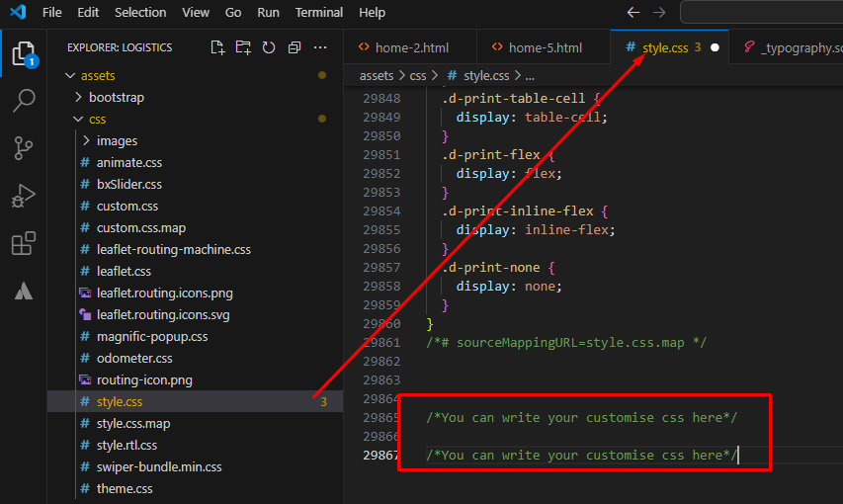Click the New Folder icon in Explorer

(243, 47)
